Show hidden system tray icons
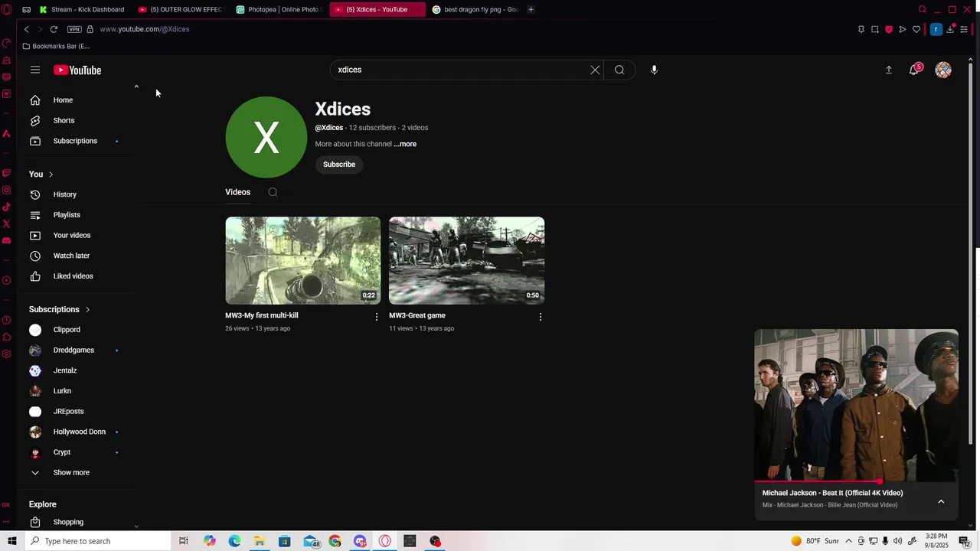 [848, 541]
